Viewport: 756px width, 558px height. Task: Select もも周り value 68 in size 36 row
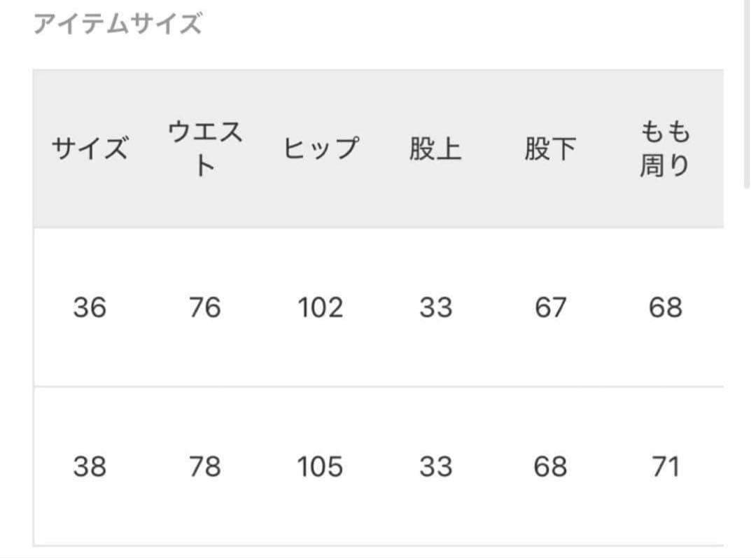click(x=664, y=307)
